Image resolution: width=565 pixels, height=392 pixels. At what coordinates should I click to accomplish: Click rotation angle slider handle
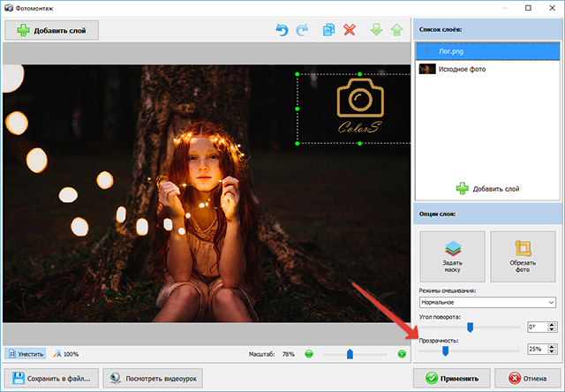(470, 328)
